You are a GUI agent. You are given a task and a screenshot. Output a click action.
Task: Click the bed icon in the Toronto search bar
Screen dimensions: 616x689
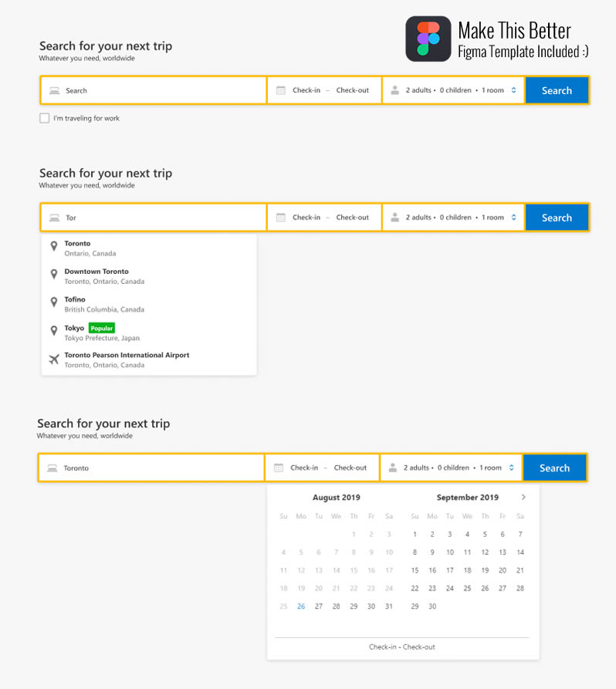pos(52,468)
